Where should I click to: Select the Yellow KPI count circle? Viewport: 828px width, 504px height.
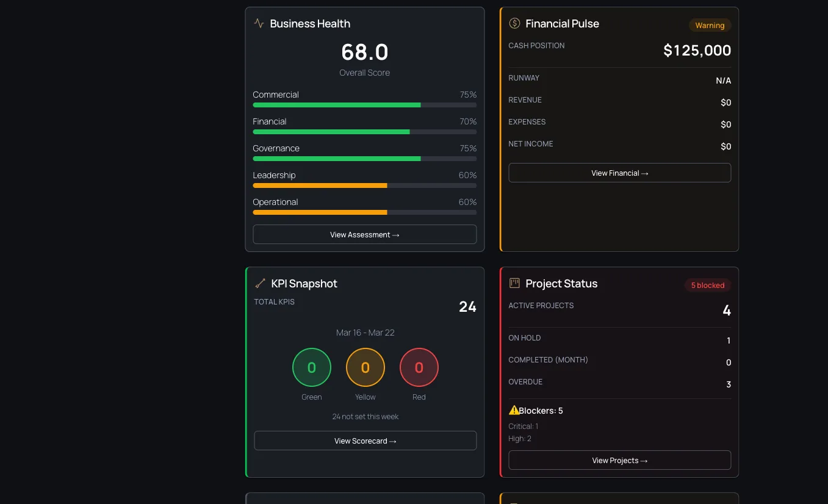click(x=365, y=367)
